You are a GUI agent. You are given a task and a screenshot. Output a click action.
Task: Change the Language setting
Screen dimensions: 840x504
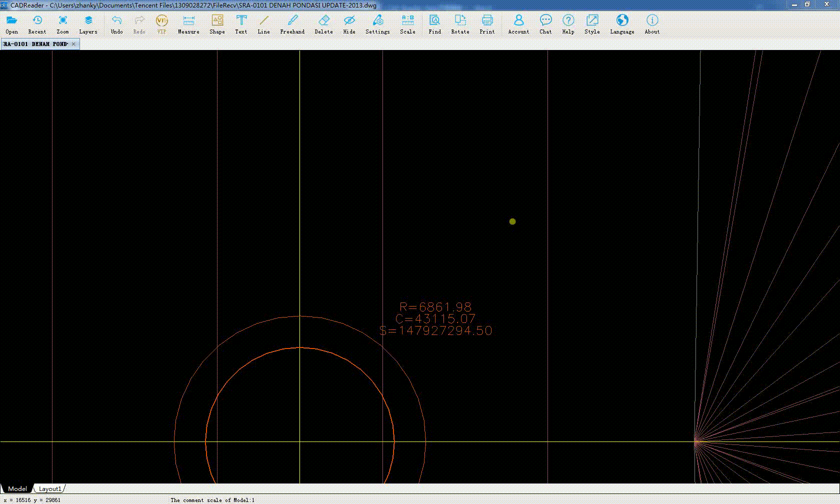pos(622,24)
